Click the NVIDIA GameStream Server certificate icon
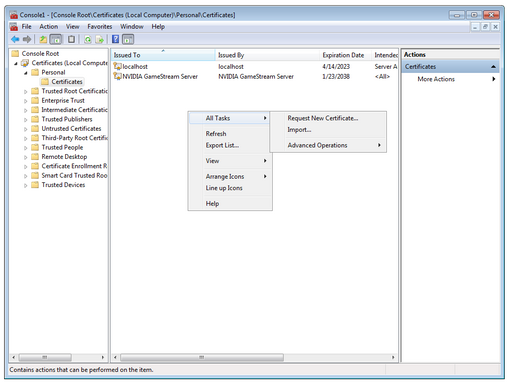The height and width of the screenshot is (387, 512). click(117, 76)
